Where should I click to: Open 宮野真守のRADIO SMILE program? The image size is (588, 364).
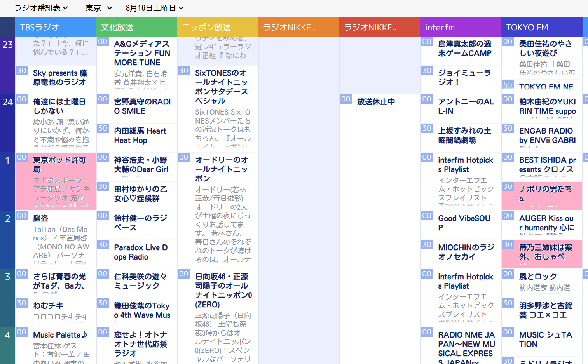pyautogui.click(x=137, y=109)
